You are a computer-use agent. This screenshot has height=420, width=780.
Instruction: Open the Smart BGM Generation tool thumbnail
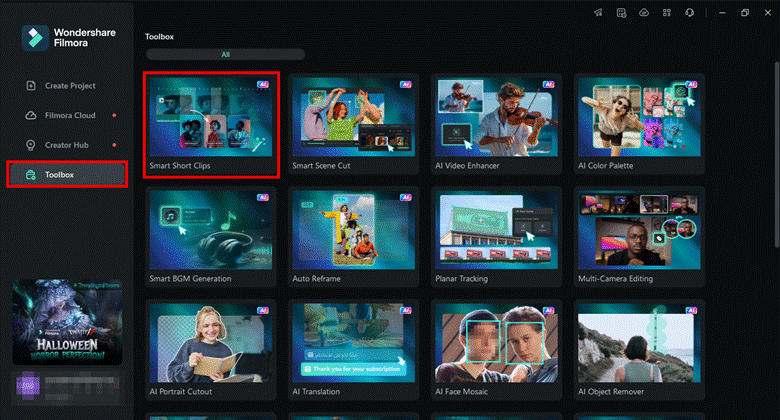(211, 230)
